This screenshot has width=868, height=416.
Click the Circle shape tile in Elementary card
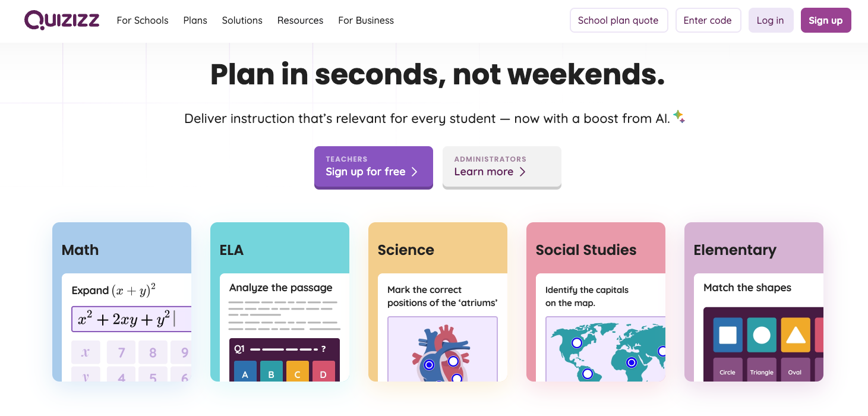727,371
